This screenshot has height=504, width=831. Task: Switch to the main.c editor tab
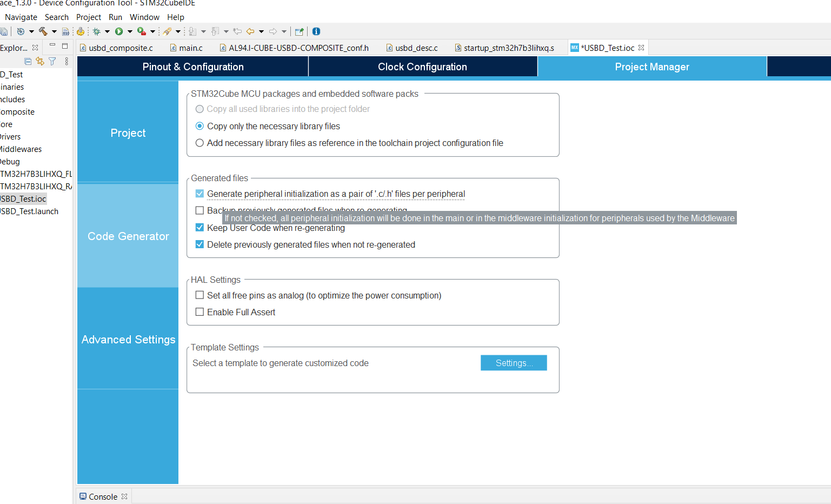pyautogui.click(x=187, y=48)
